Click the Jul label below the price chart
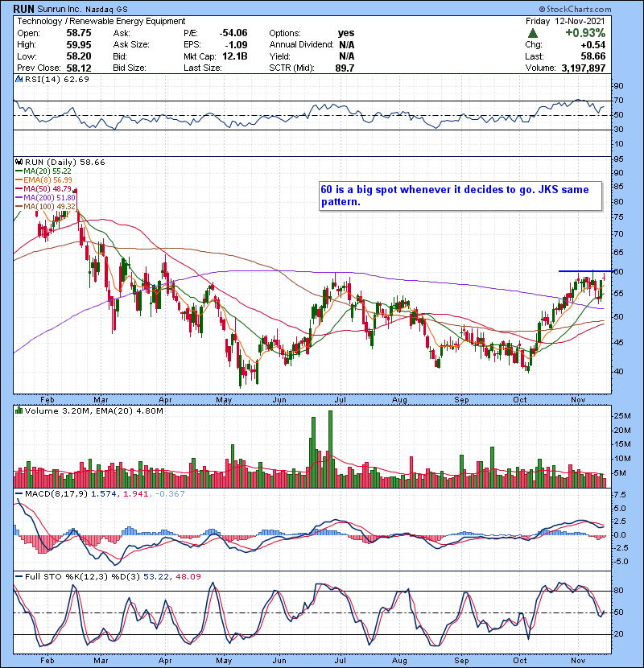The image size is (644, 668). coord(340,400)
